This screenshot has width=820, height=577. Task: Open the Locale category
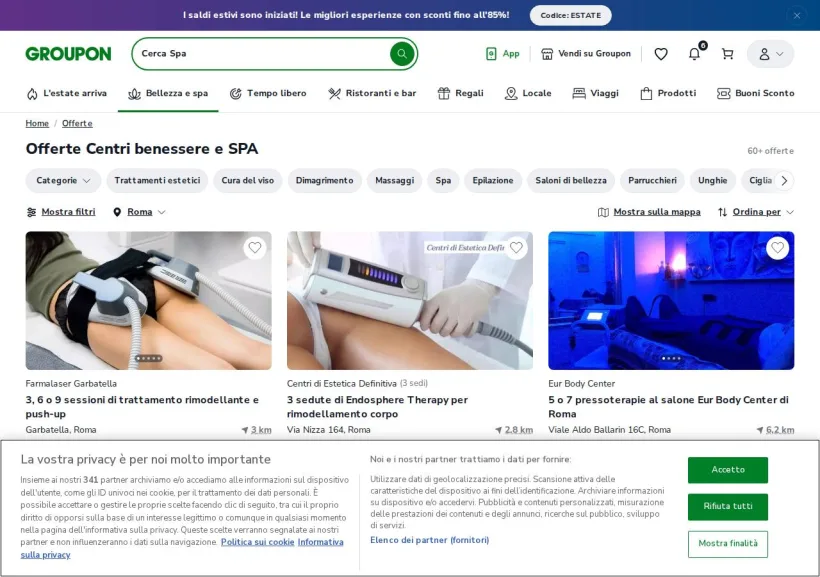(x=528, y=93)
